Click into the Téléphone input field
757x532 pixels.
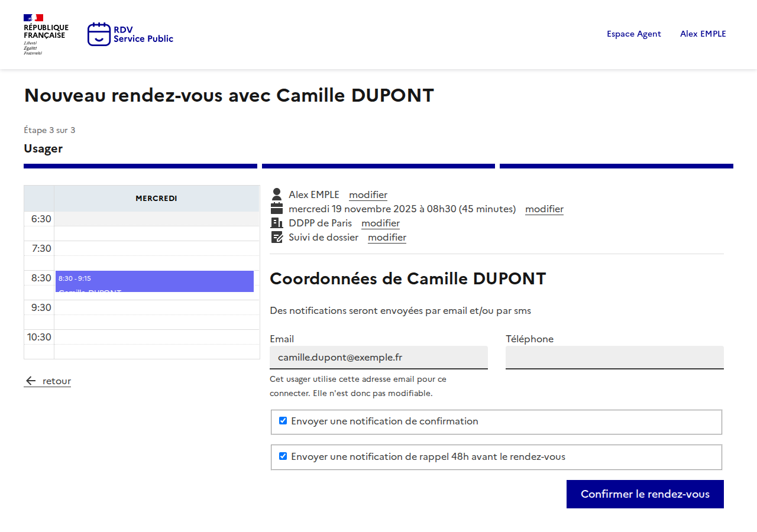click(614, 357)
